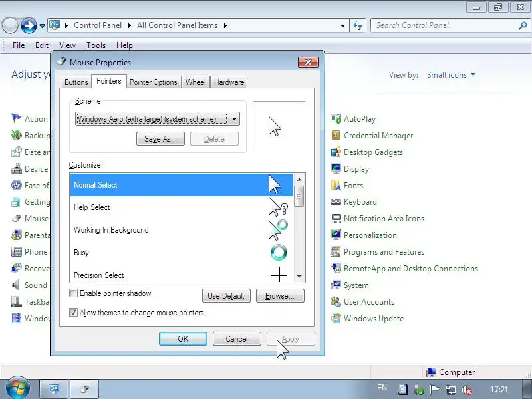This screenshot has height=399, width=532.
Task: Click the Phone and Modem icon
Action: tap(16, 252)
